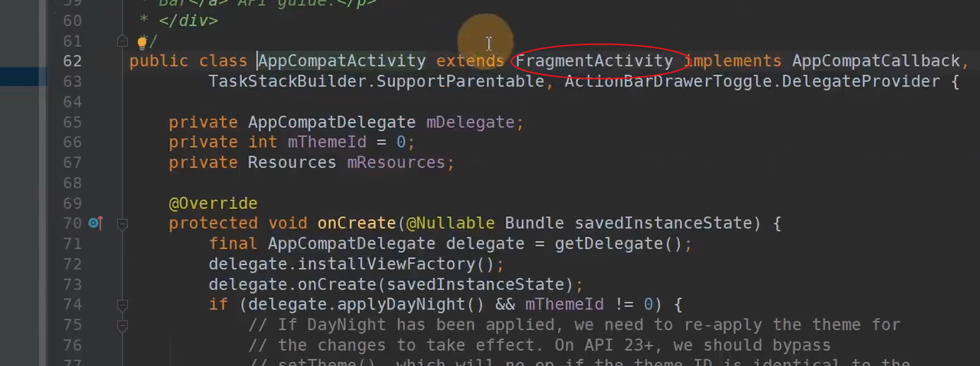The image size is (980, 366).
Task: Click the final keyword on line 71
Action: click(x=233, y=243)
